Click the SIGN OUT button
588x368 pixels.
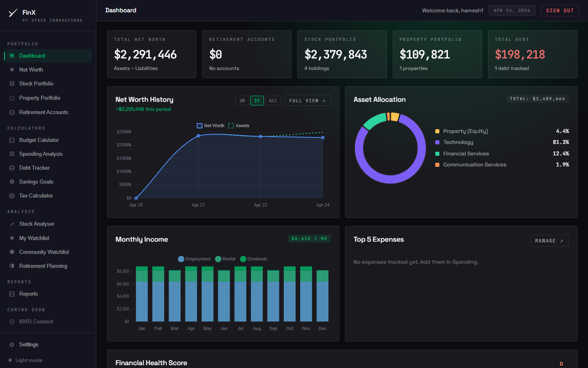(560, 11)
